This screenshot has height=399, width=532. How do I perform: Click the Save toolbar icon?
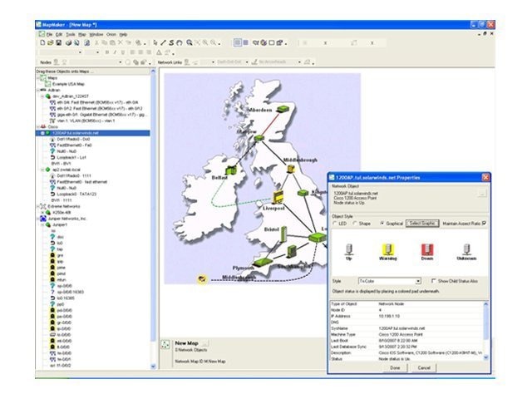tap(60, 42)
